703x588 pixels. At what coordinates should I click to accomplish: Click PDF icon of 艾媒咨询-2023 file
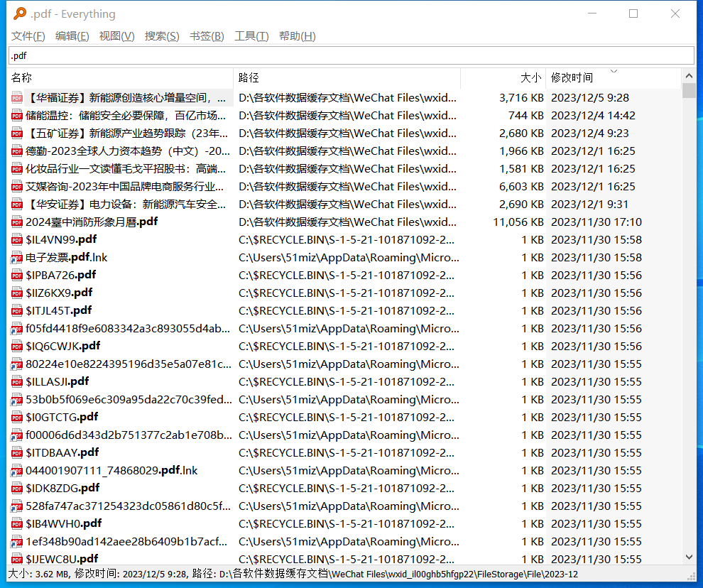17,187
